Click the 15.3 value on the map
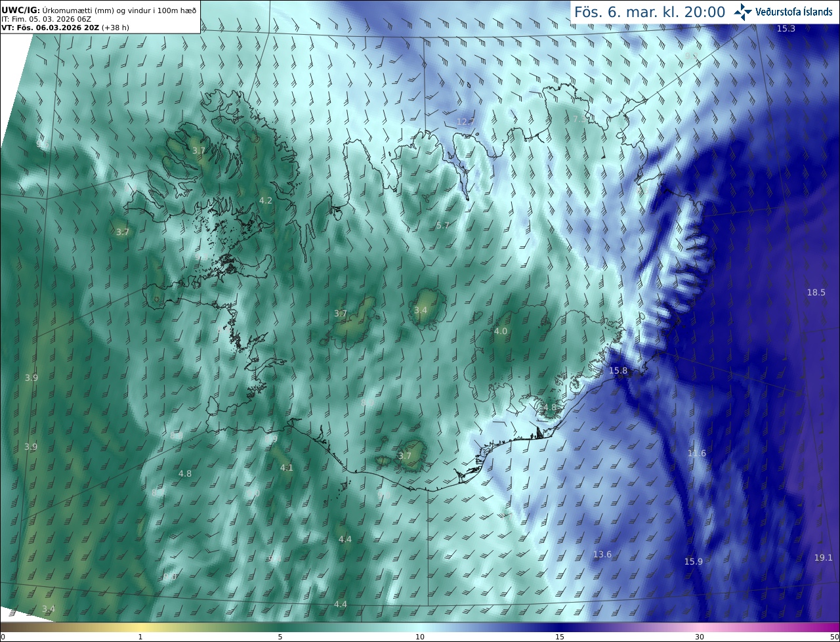The image size is (840, 642). [786, 28]
